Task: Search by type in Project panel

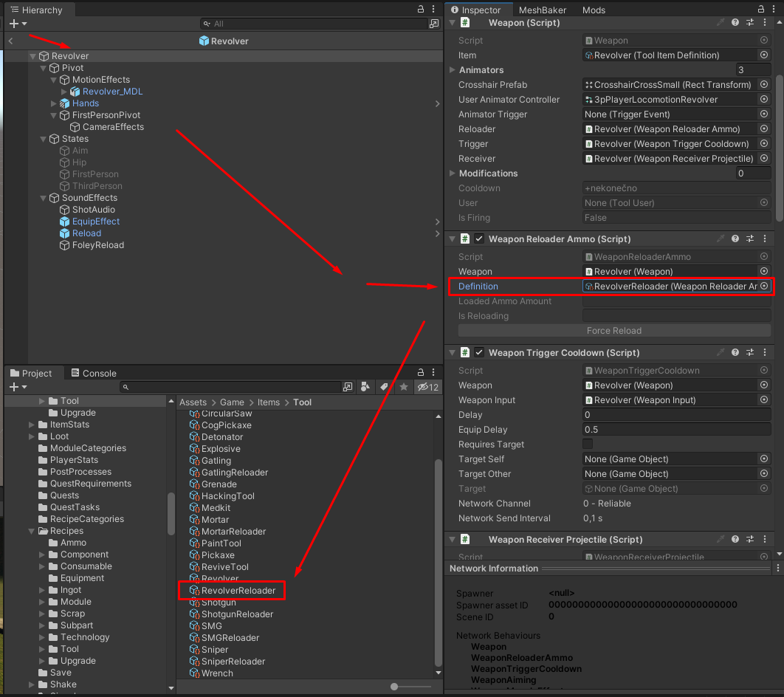Action: (x=365, y=387)
